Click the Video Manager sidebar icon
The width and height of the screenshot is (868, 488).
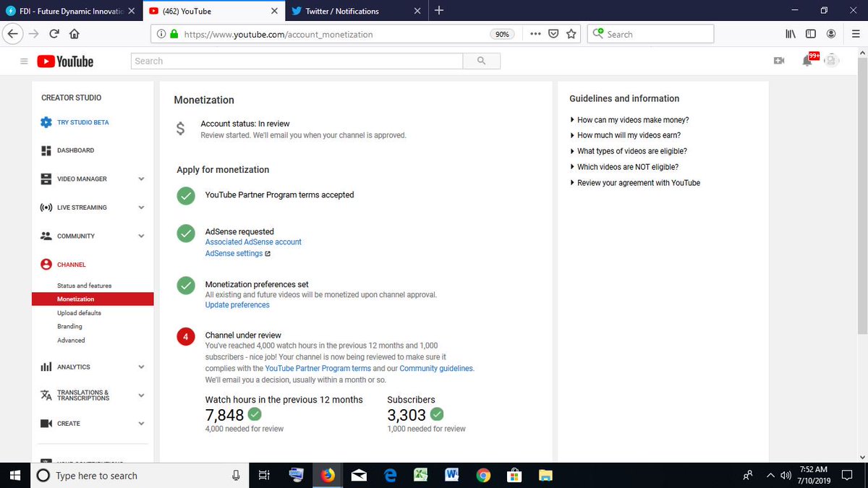[46, 179]
